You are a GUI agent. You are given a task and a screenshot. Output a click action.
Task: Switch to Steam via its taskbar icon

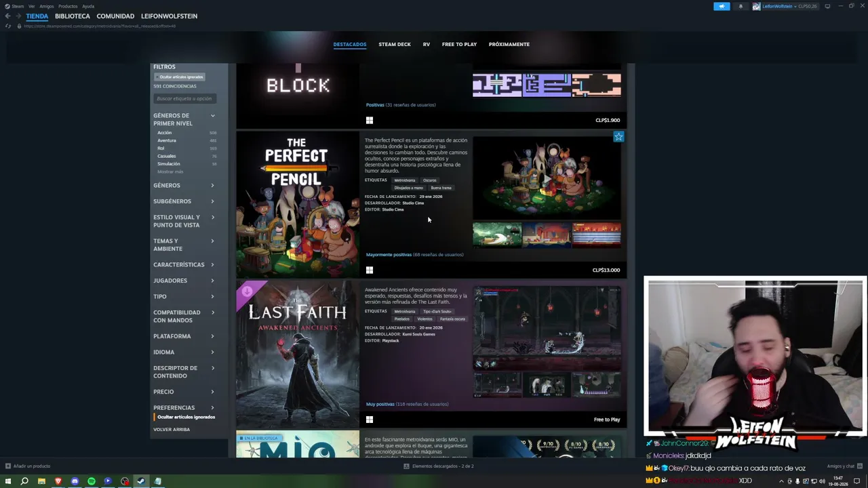(x=141, y=481)
